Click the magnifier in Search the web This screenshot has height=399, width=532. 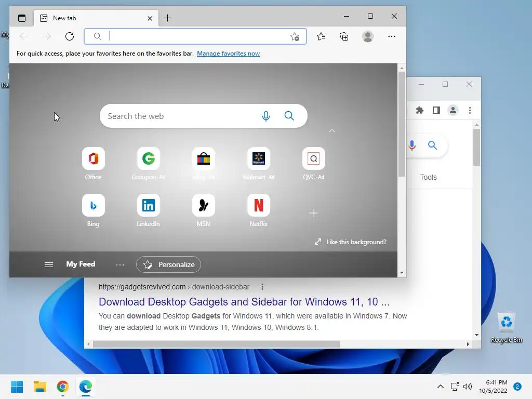289,116
